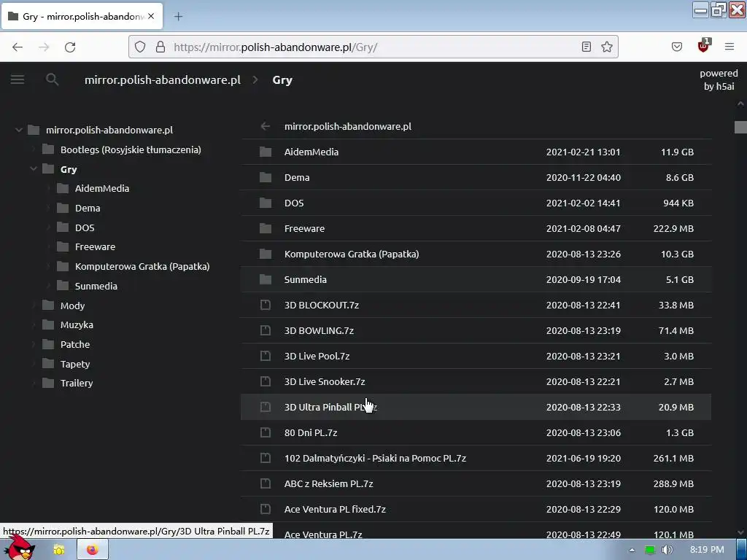The image size is (747, 560).
Task: Open Trailery folder in sidebar tree
Action: [76, 383]
